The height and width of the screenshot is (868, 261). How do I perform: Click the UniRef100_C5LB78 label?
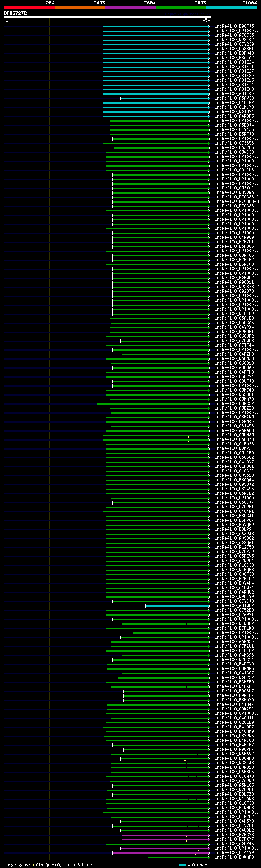tap(234, 439)
